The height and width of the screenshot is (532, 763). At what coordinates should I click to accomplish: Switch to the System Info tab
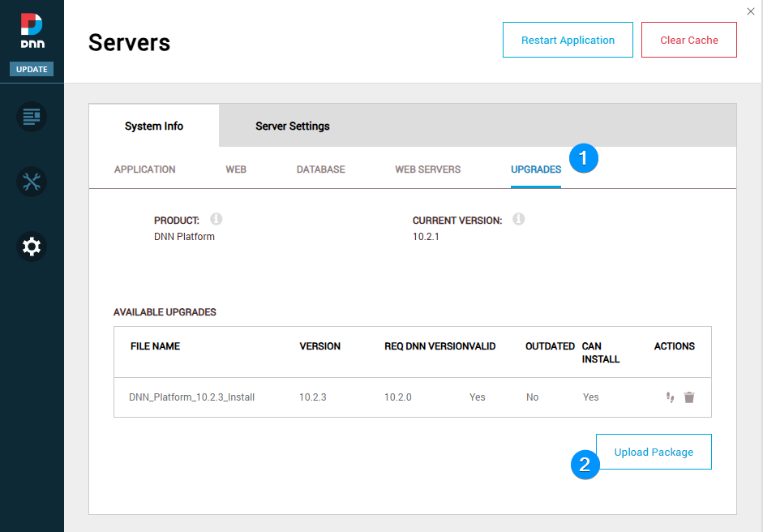coord(154,126)
